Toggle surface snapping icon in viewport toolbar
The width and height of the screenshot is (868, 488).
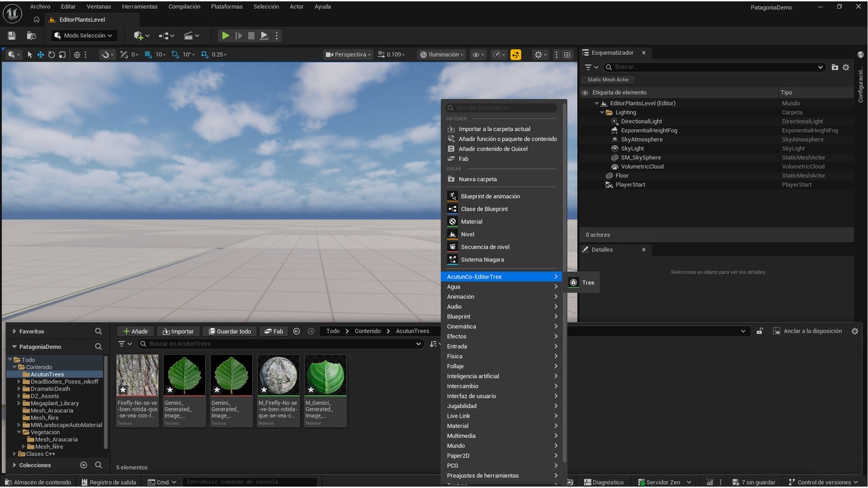[x=108, y=55]
